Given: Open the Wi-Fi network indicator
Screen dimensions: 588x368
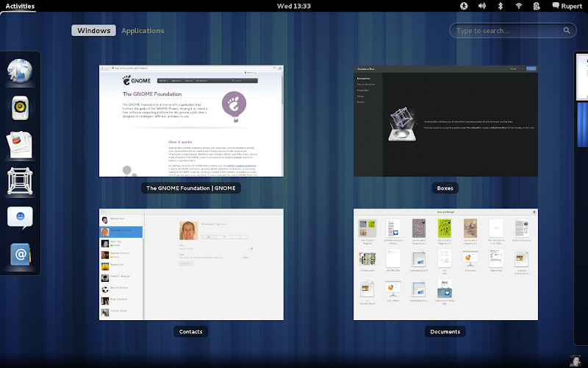Looking at the screenshot, I should 519,6.
